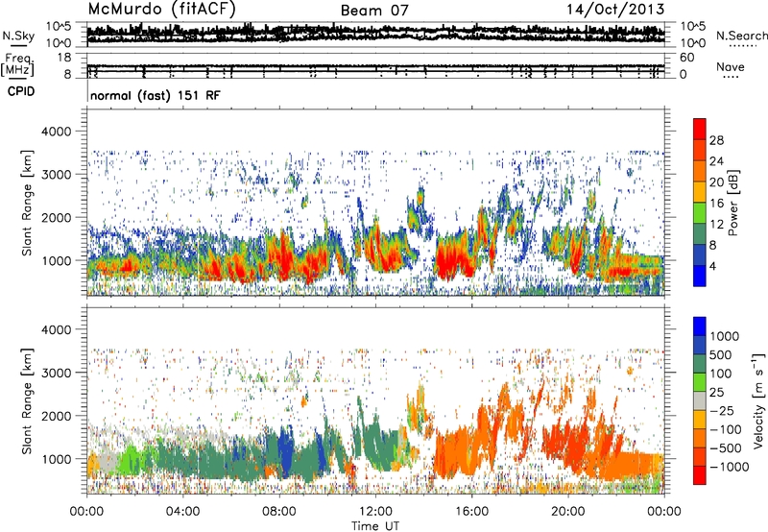
Task: Click the blue bottom segment of Power colorbar
Action: click(700, 276)
